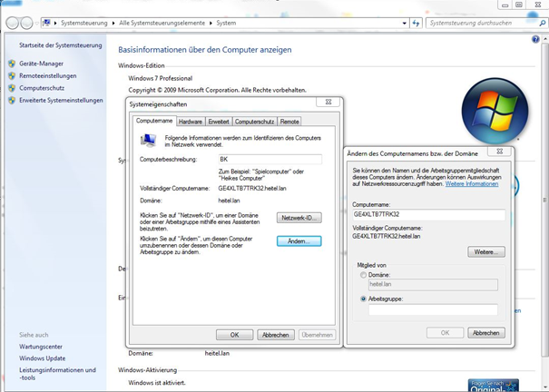The height and width of the screenshot is (392, 549).
Task: Click 'Windows ist aktiviert.' text
Action: (x=157, y=383)
